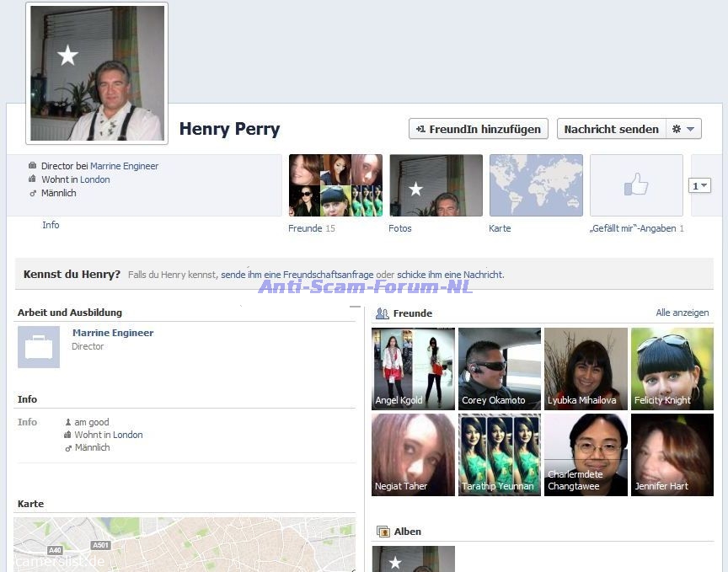This screenshot has width=728, height=572.
Task: Open the Info tab under profile
Action: coord(51,225)
